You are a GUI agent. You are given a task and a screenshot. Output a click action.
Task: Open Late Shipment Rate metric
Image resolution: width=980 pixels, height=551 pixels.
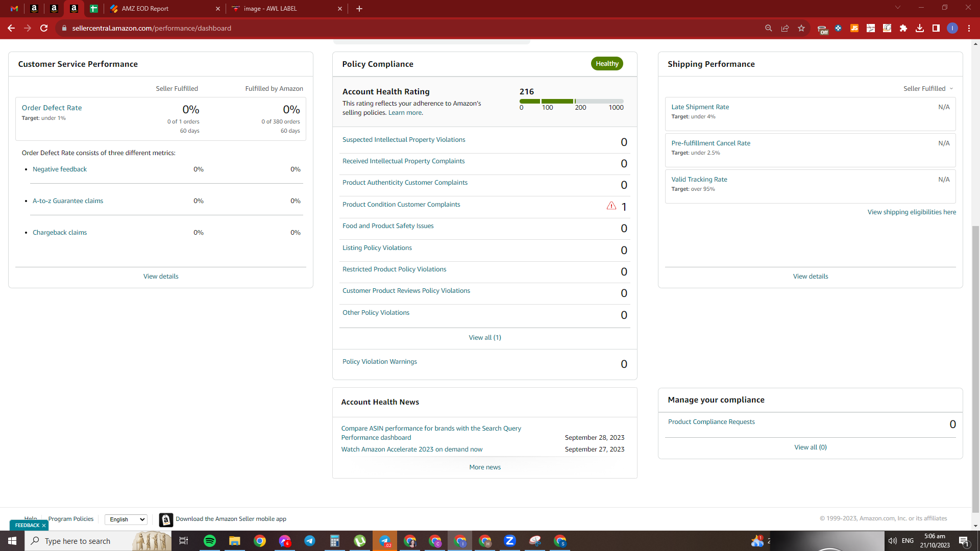(700, 107)
